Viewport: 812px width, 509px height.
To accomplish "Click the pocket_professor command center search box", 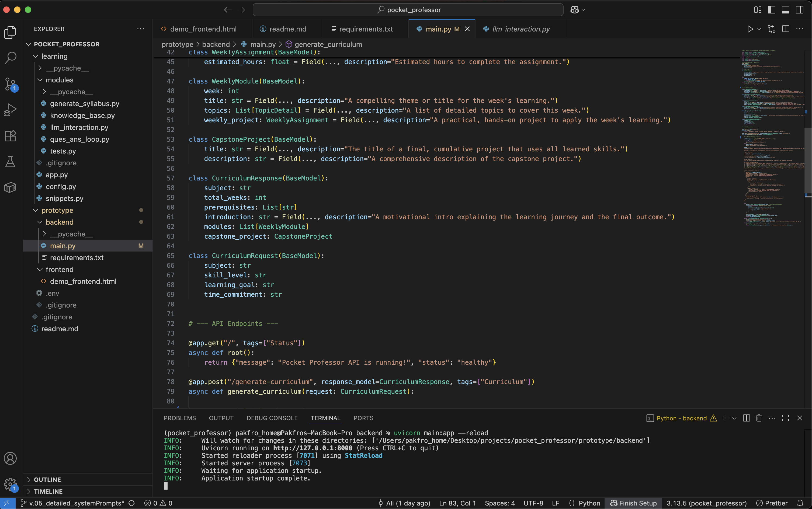I will coord(408,10).
